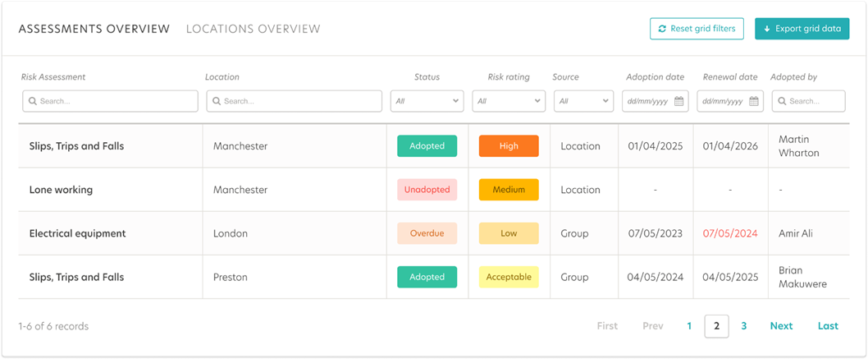Click the Overdue status badge for Electrical equipment

[x=427, y=233]
